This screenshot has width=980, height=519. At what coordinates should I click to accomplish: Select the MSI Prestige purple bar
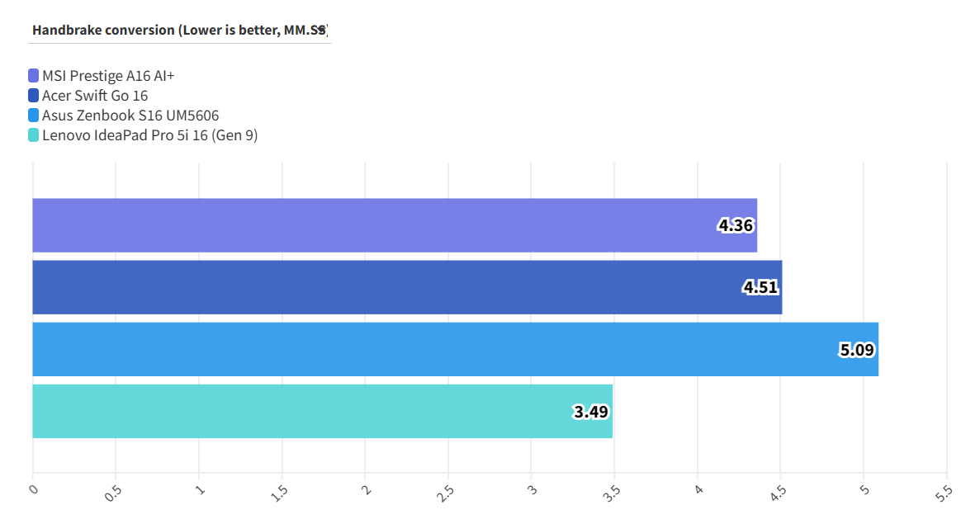pyautogui.click(x=372, y=225)
